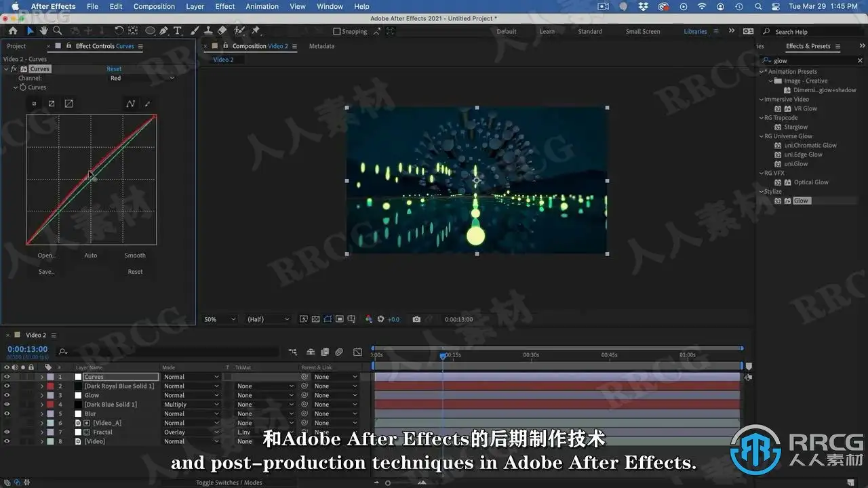Take a snapshot with camera icon
868x488 pixels.
tap(416, 319)
